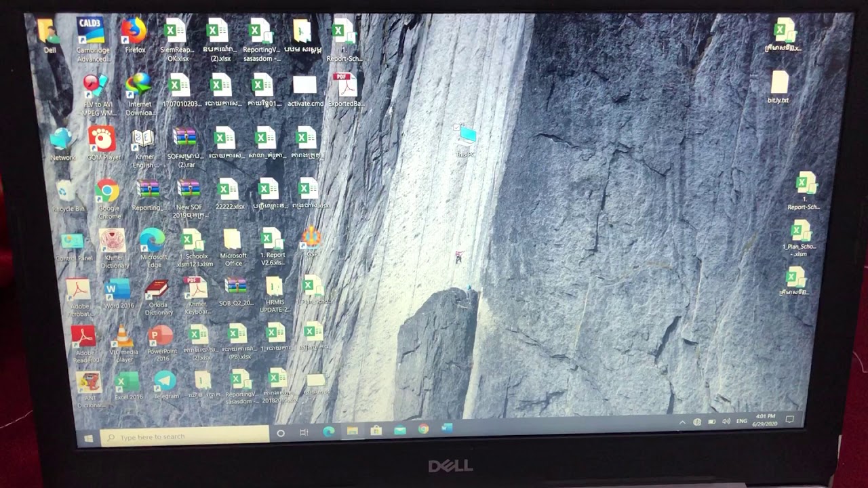
Task: Launch Google Chrome desktop shortcut
Action: click(108, 199)
